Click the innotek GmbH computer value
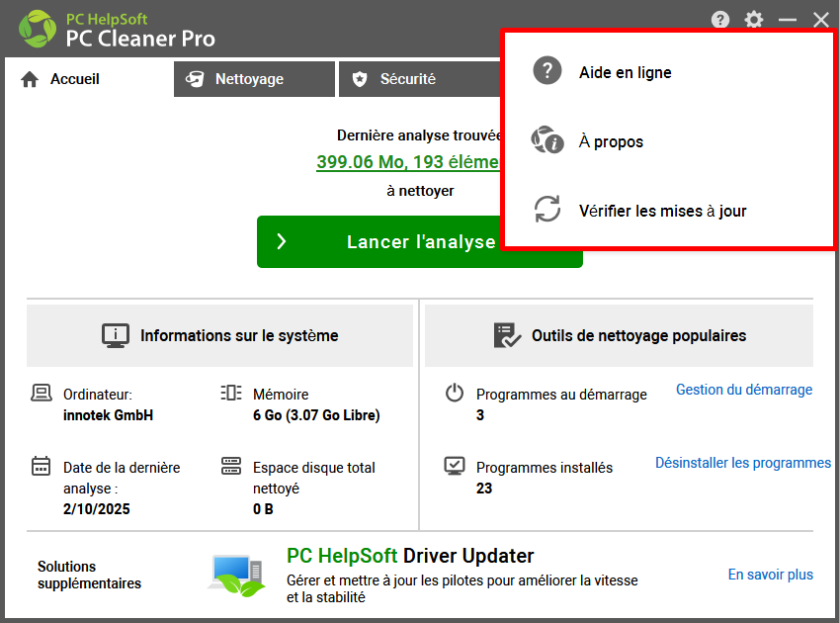Viewport: 840px width, 623px height. [x=109, y=415]
